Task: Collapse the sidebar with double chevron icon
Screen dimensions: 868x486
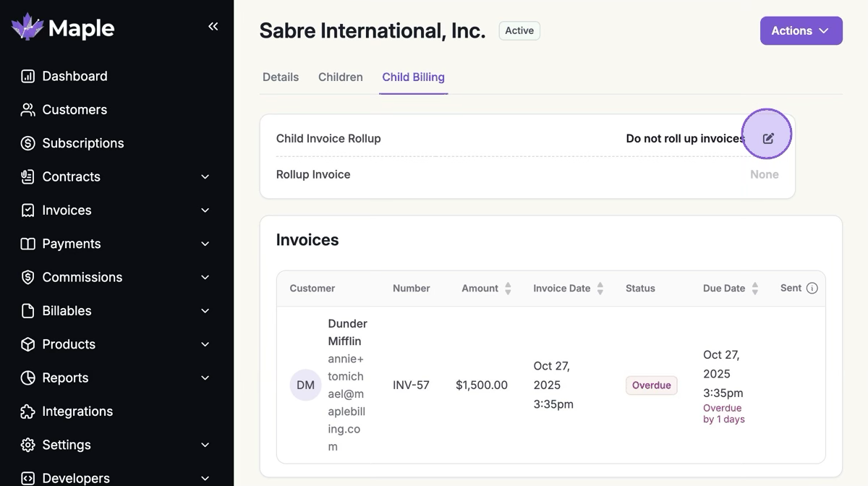Action: (213, 27)
